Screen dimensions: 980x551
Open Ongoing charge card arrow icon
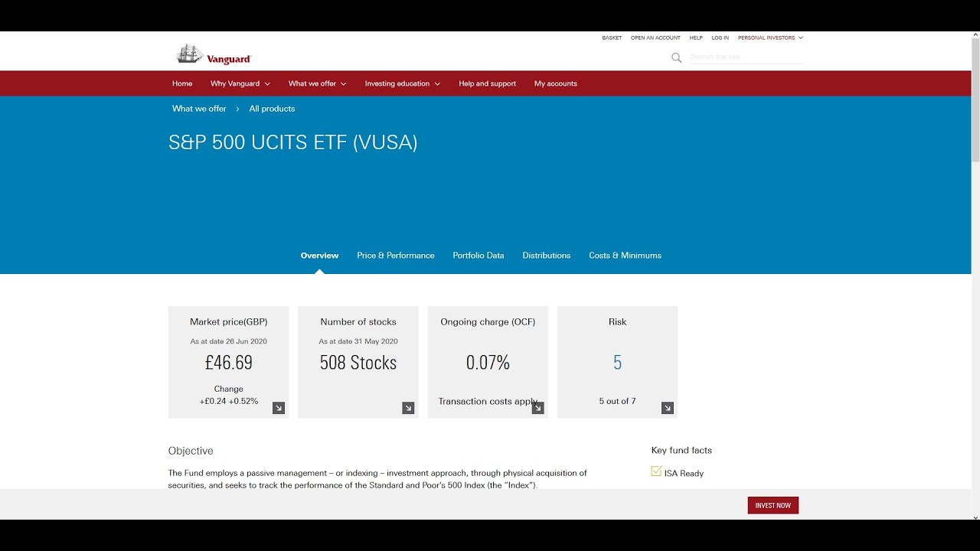[x=537, y=408]
